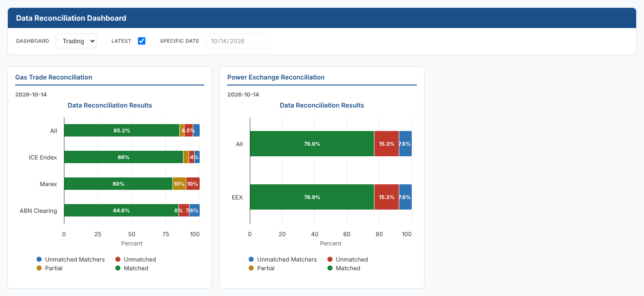
Task: Toggle Matched legend item in Power Exchange chart
Action: [x=344, y=268]
